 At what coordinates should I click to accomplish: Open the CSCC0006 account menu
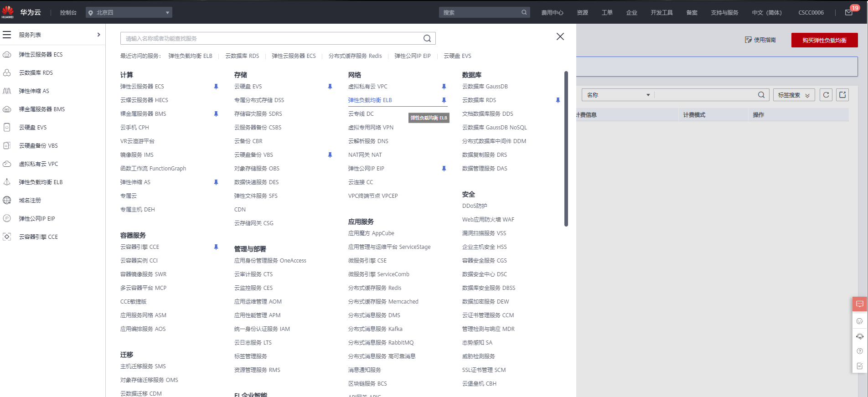[811, 13]
